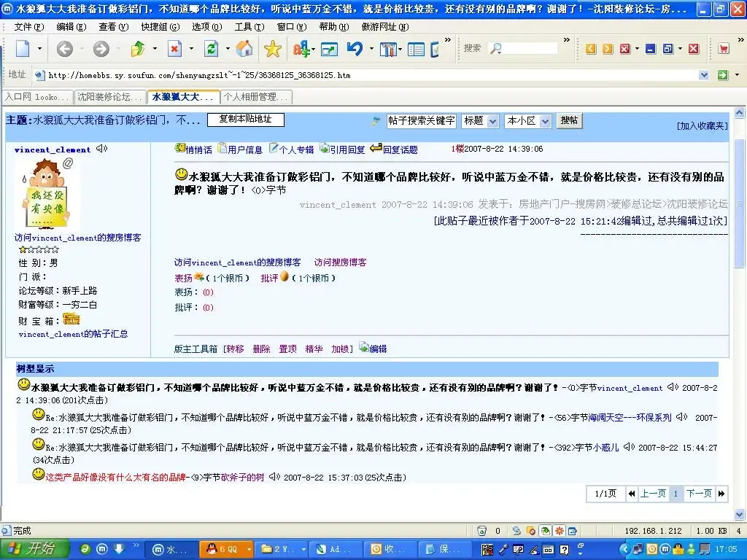Screen dimensions: 747x560
Task: Switch to next tab with orange right arrow
Action: (608, 49)
